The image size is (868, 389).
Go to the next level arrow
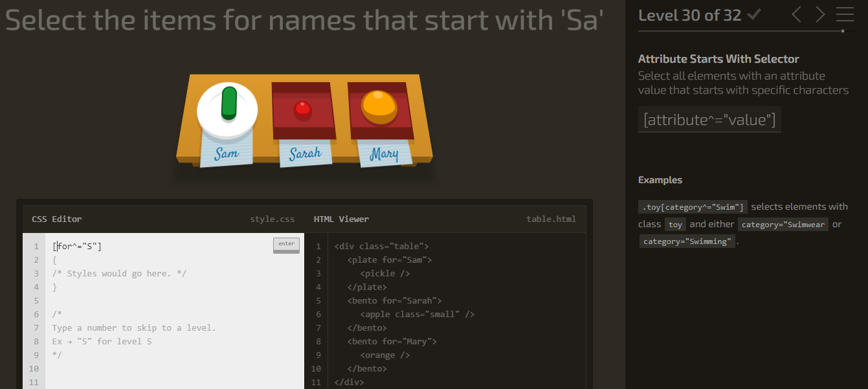tap(820, 14)
